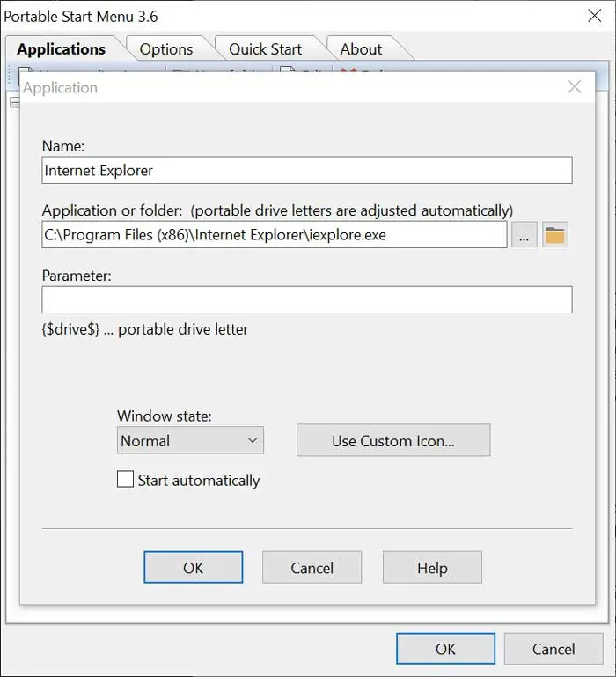Tick the Start automatically checkbox

(x=125, y=479)
